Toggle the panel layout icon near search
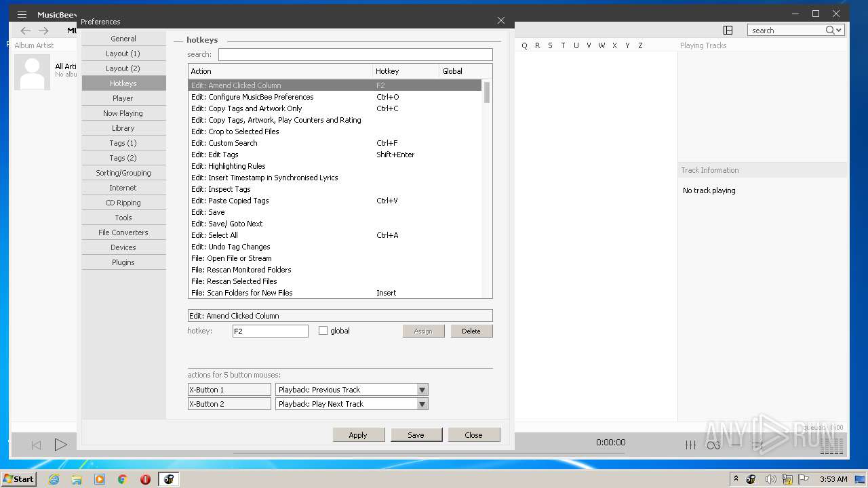This screenshot has width=868, height=488. pyautogui.click(x=728, y=30)
